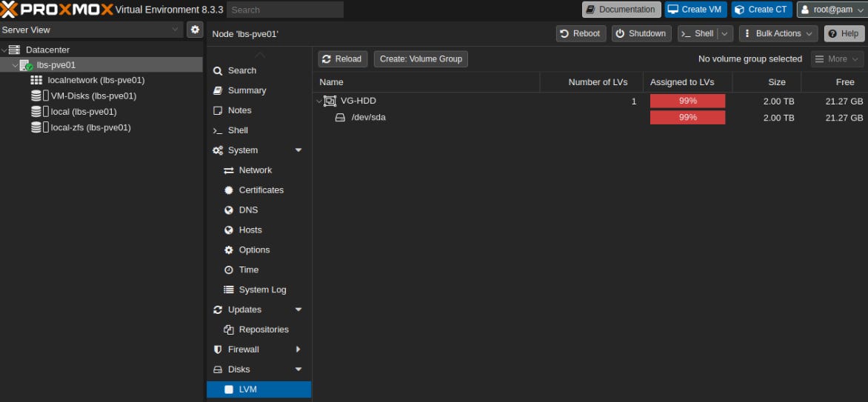The image size is (868, 402).
Task: Click the System Log list icon
Action: coord(229,289)
